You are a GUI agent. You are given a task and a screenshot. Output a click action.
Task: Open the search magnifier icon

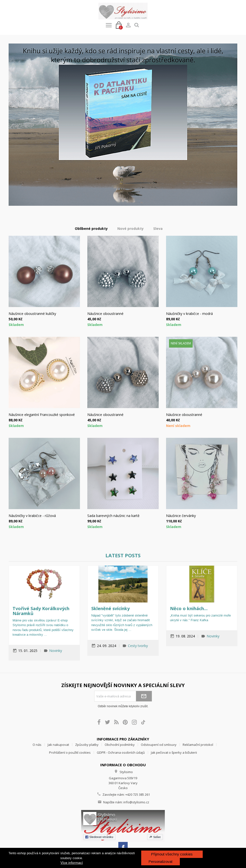pyautogui.click(x=137, y=25)
